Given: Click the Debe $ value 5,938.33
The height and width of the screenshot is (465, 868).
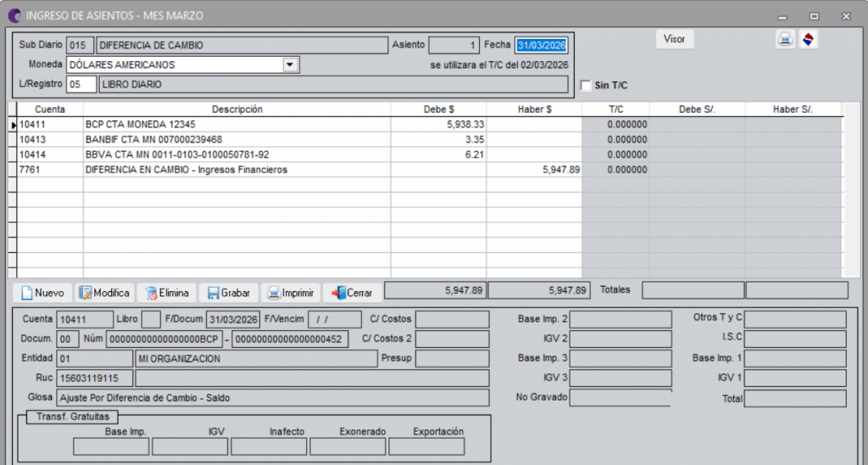Looking at the screenshot, I should (x=465, y=125).
